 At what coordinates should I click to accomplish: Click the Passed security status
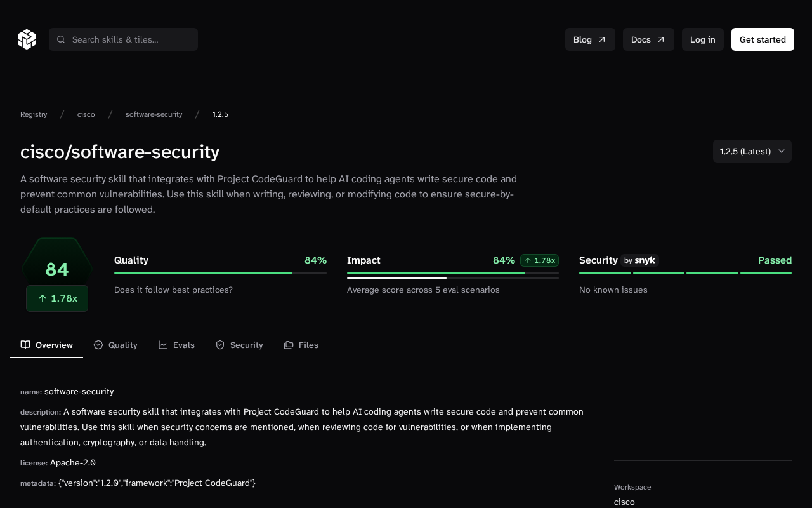(x=775, y=260)
